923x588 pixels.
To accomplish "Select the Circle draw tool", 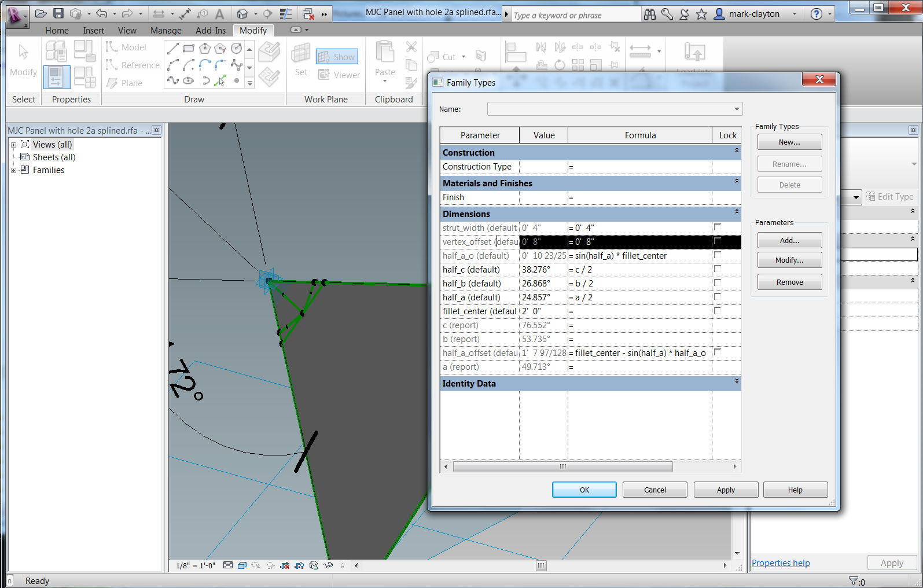I will pos(236,49).
